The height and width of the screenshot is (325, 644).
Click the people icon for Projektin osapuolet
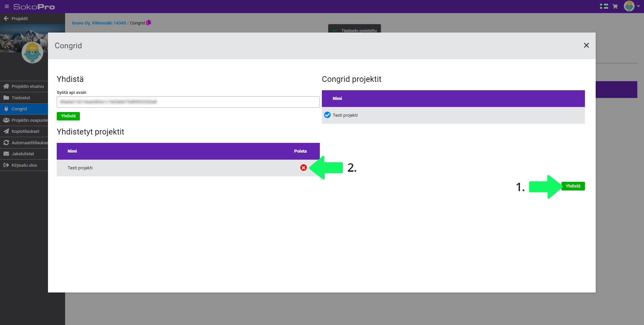(6, 120)
